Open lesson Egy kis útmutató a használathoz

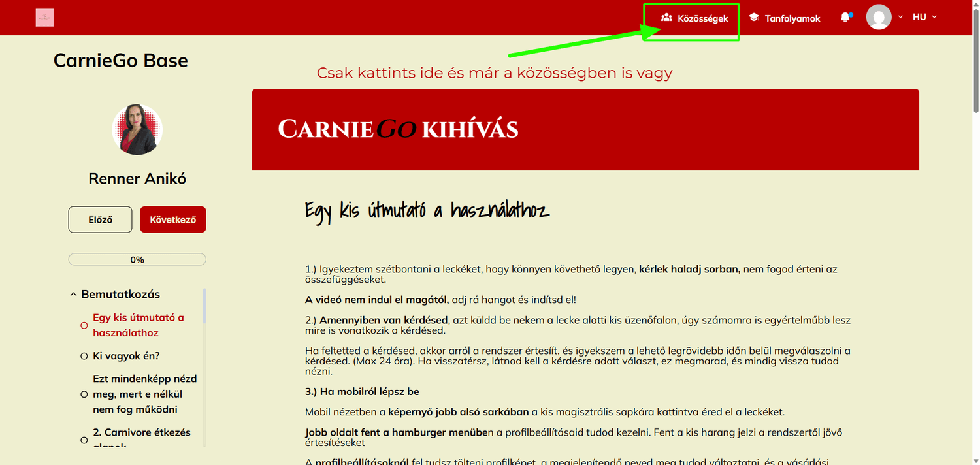(139, 325)
